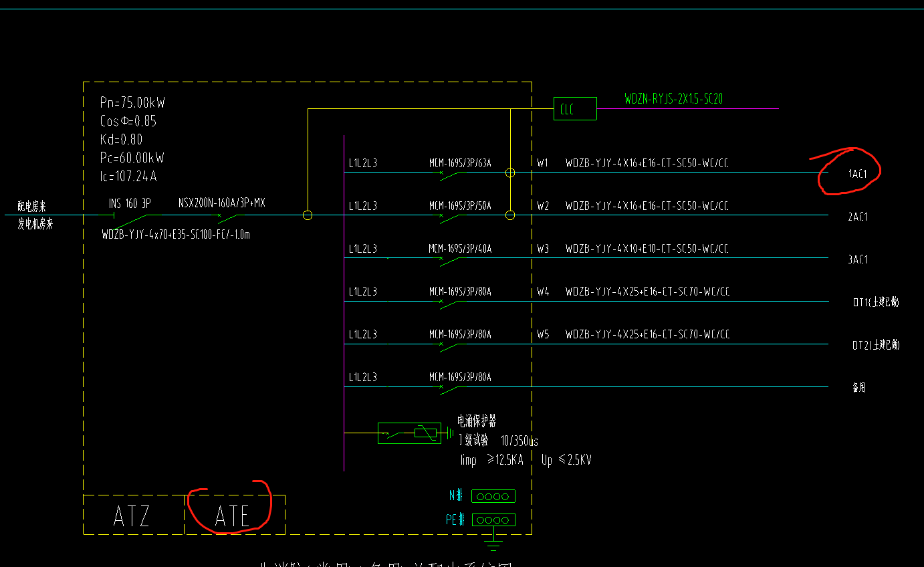Click the DT2(土建已做) load label
Viewport: 924px width, 567px height.
click(876, 345)
